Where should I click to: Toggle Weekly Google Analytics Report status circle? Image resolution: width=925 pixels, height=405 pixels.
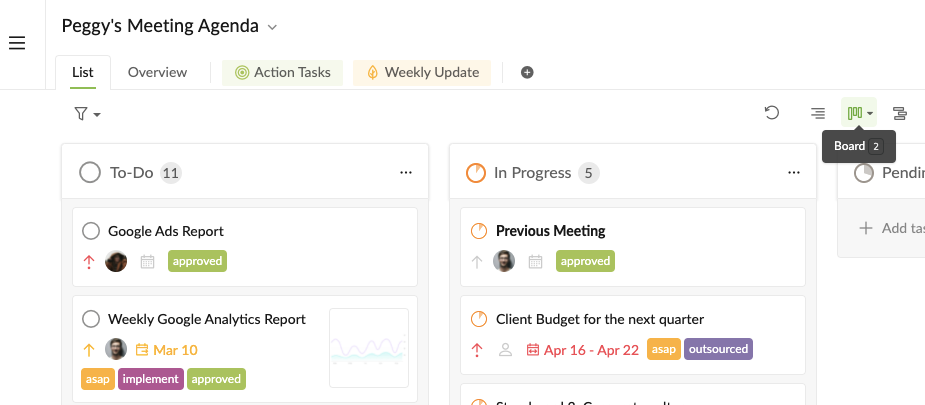(91, 320)
